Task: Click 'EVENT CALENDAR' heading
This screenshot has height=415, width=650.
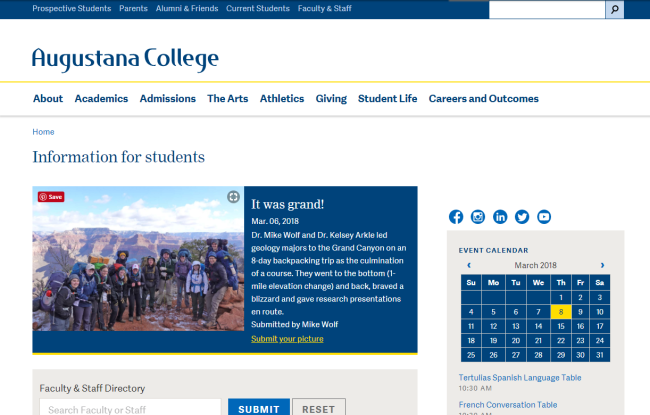Action: pos(493,250)
